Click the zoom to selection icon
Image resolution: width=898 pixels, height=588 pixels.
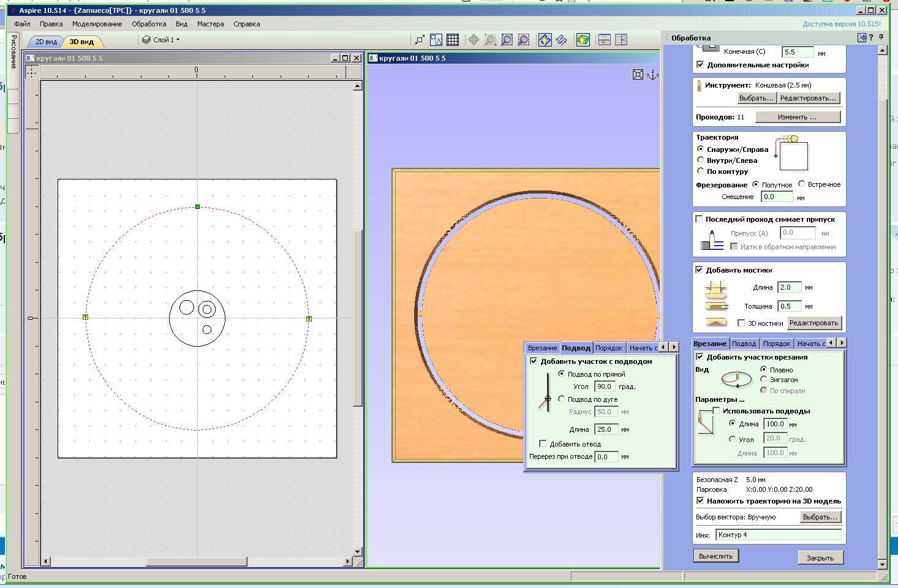(524, 40)
